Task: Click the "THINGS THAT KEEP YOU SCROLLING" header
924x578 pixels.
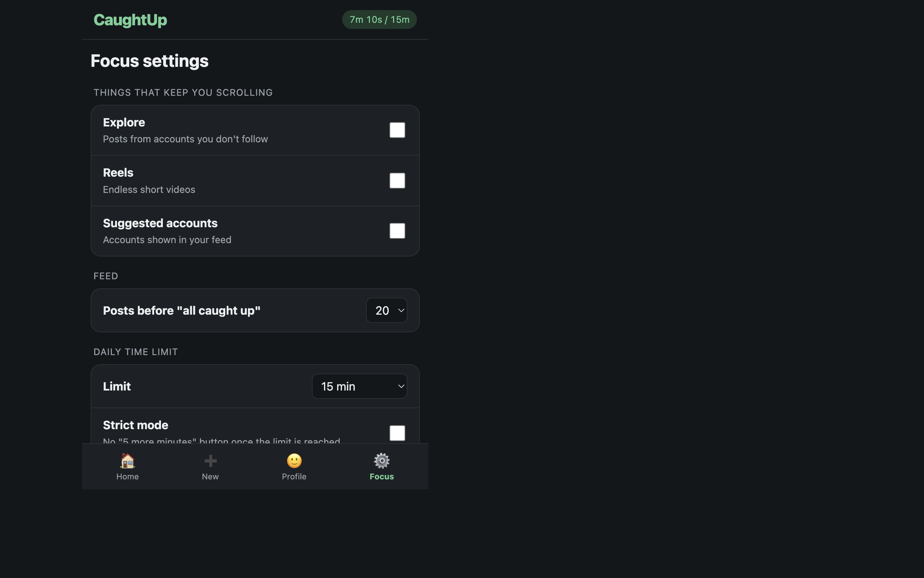Action: coord(183,92)
